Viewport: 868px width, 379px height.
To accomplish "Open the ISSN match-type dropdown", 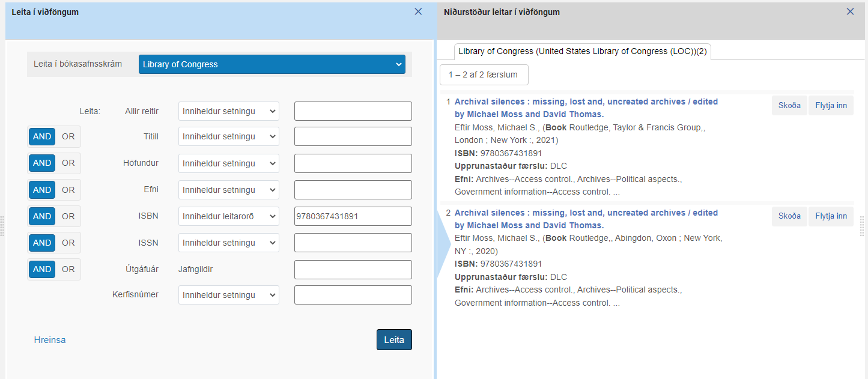I will tap(229, 243).
